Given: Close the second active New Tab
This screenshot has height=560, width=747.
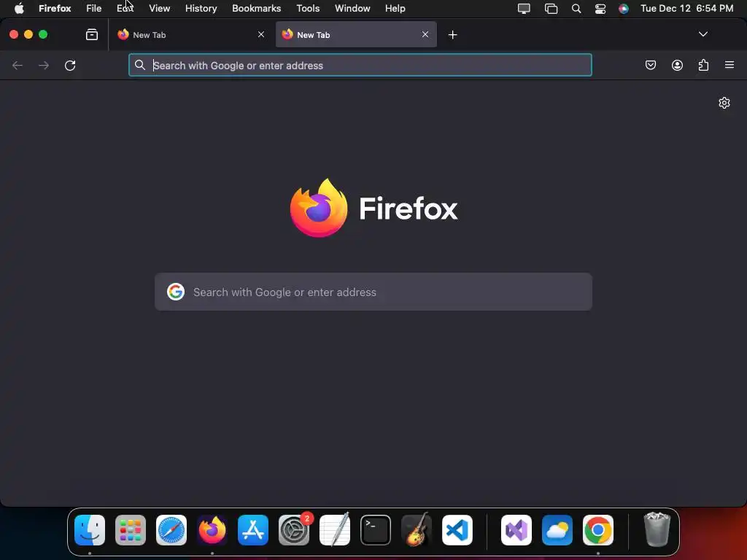Looking at the screenshot, I should (x=425, y=34).
